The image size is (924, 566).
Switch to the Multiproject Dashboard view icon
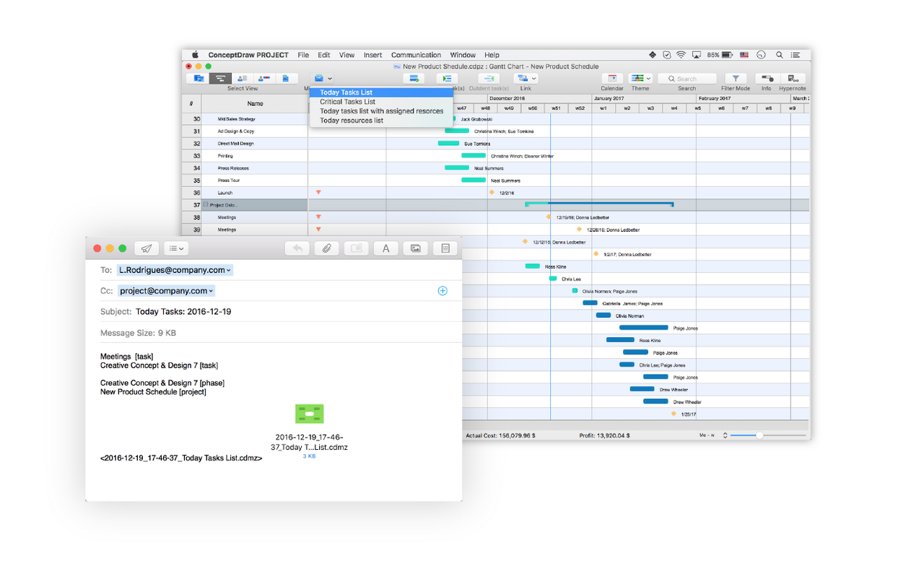199,79
